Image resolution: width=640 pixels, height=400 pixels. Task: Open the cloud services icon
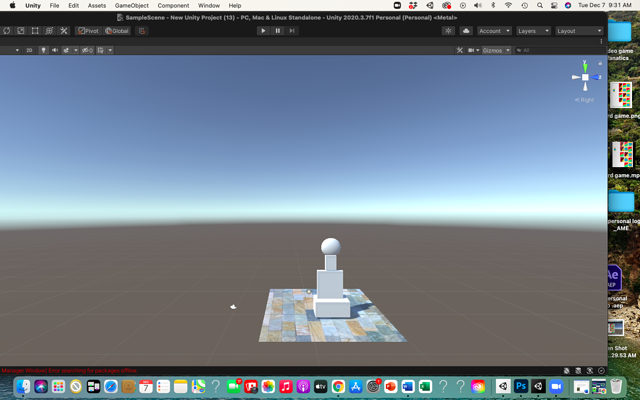coord(465,31)
